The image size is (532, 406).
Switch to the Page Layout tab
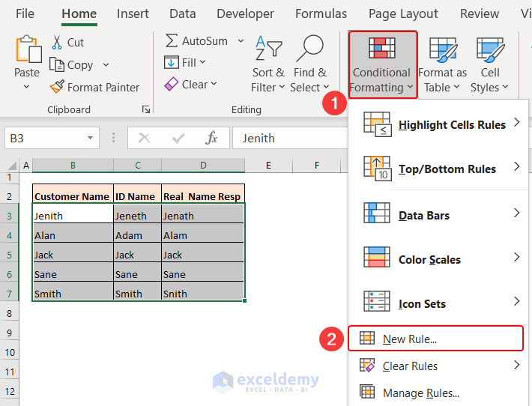tap(403, 13)
